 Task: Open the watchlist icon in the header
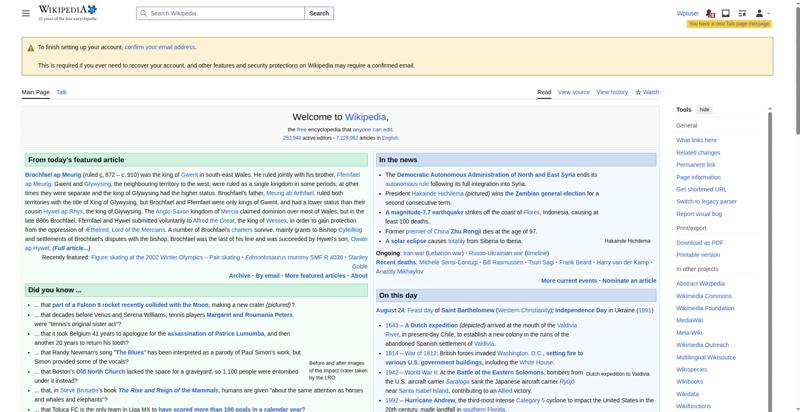(x=742, y=13)
